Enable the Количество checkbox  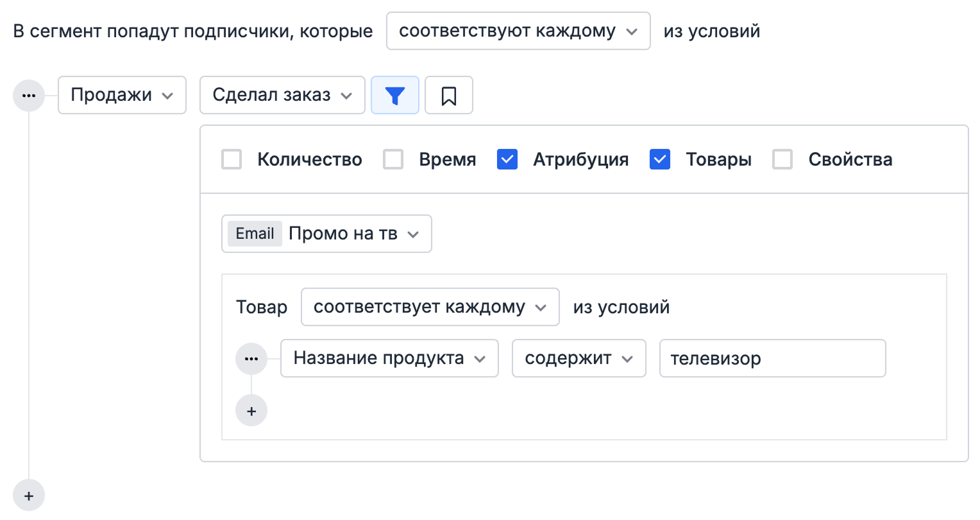click(232, 159)
